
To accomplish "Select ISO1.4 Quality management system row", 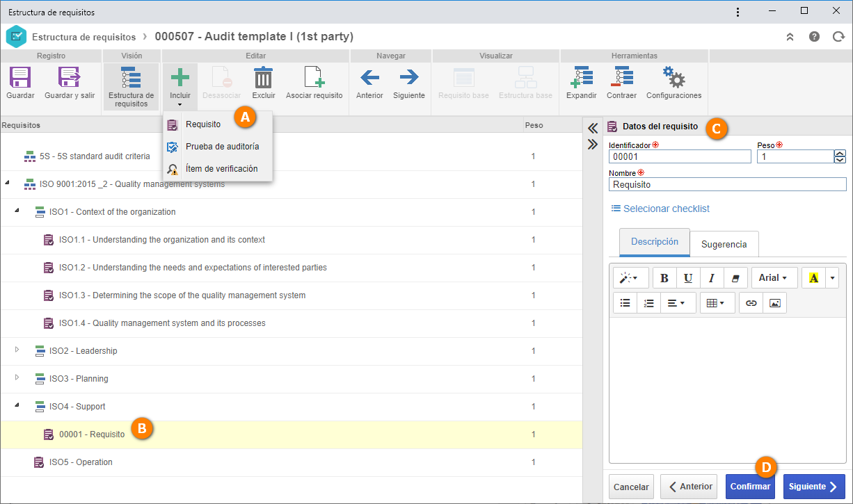I will point(291,323).
